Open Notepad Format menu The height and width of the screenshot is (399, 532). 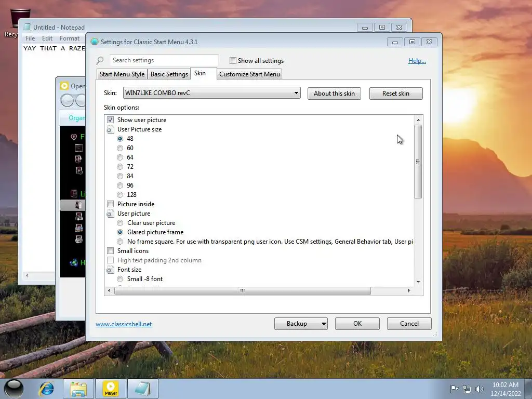click(70, 38)
